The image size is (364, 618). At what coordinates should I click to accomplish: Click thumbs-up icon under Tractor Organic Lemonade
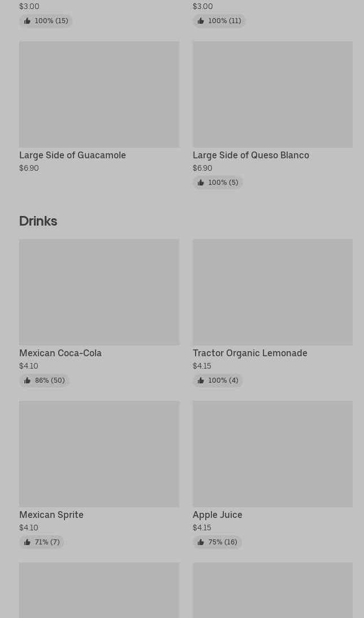pos(201,381)
